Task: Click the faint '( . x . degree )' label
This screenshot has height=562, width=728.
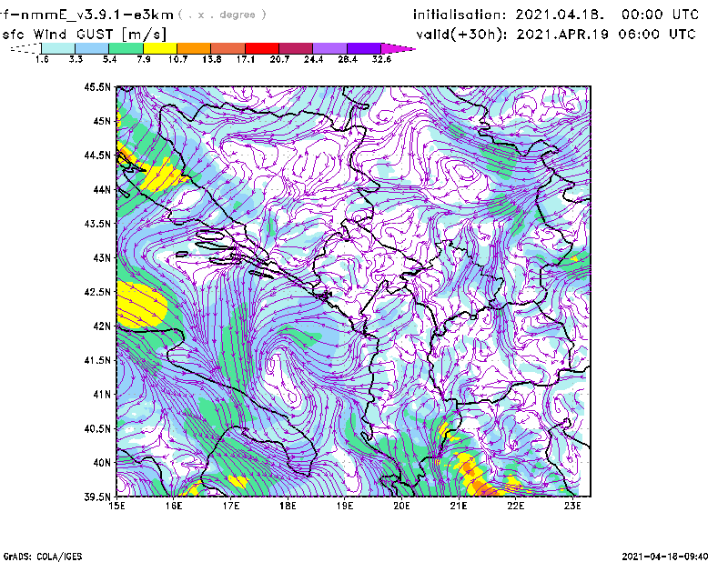Action: [222, 15]
